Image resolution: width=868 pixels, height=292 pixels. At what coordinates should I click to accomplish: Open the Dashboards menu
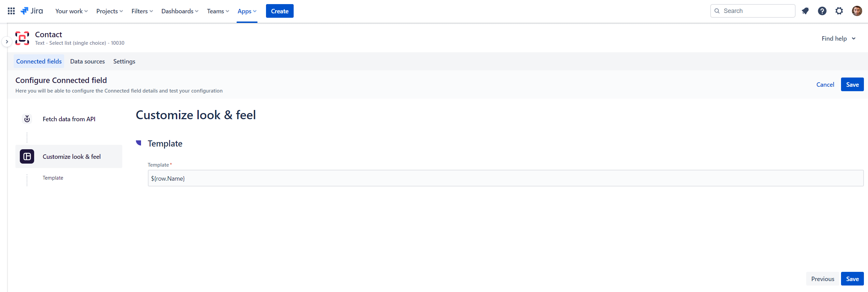(x=180, y=11)
